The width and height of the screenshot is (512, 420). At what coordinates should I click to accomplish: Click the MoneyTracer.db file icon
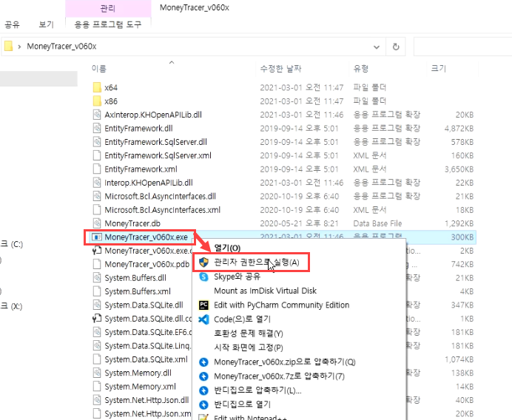(97, 223)
